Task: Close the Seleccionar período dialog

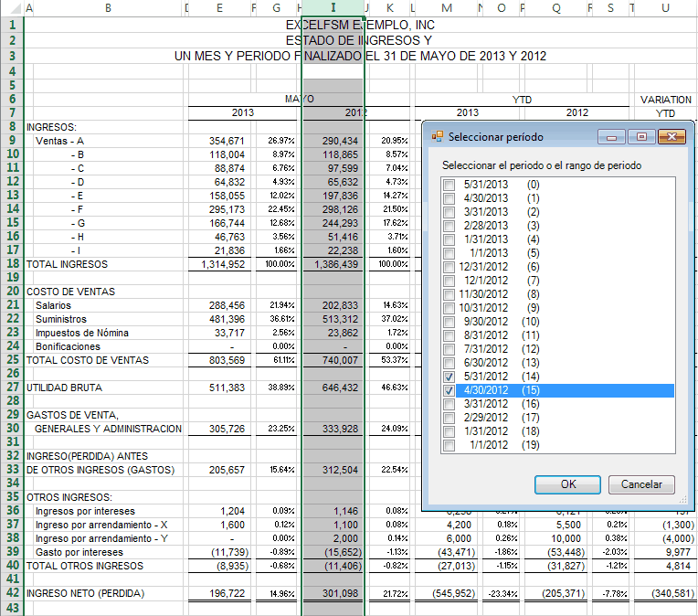Action: tap(672, 137)
